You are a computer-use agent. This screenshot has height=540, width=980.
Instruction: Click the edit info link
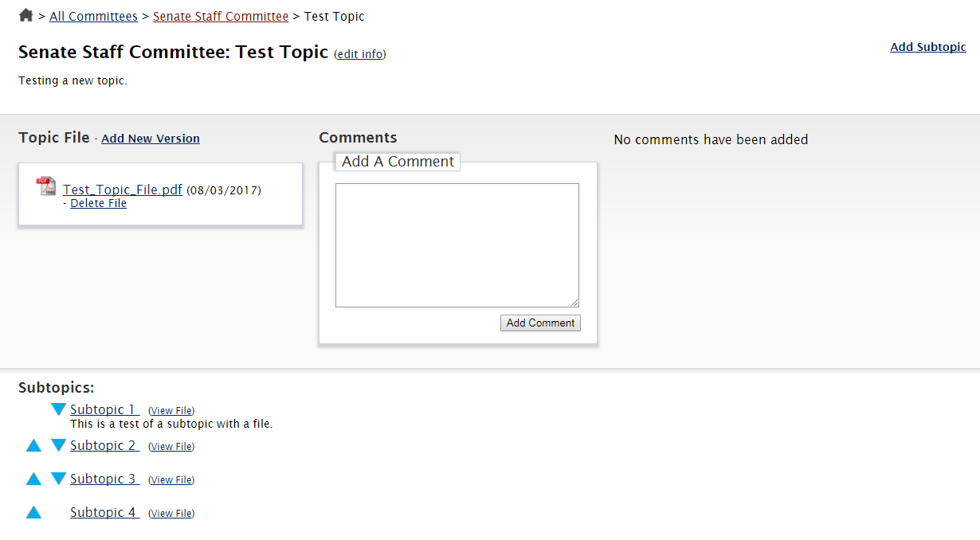click(359, 54)
